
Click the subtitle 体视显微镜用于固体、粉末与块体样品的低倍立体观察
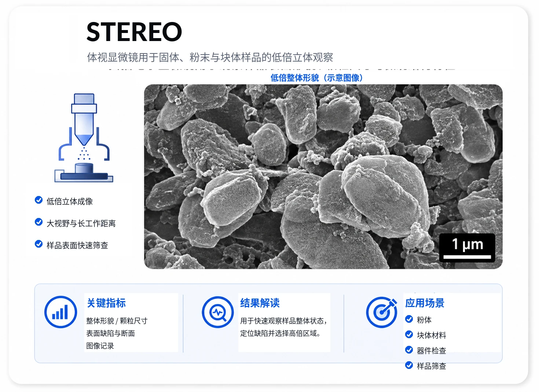pos(210,57)
